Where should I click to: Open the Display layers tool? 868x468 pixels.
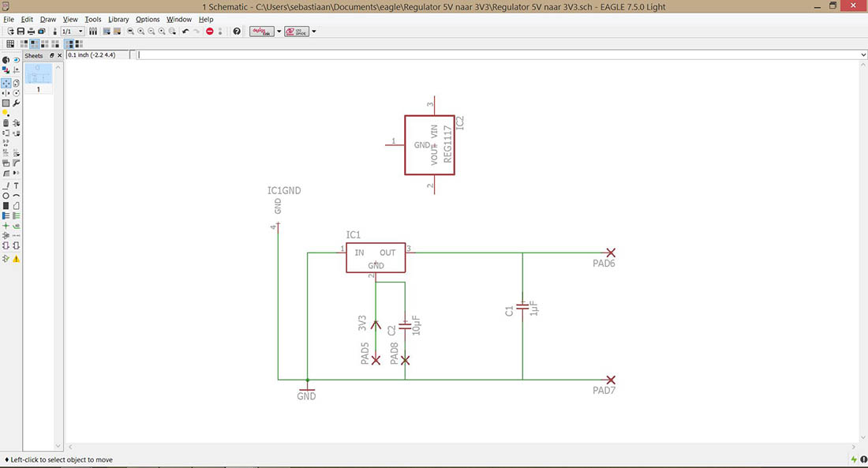(x=6, y=69)
